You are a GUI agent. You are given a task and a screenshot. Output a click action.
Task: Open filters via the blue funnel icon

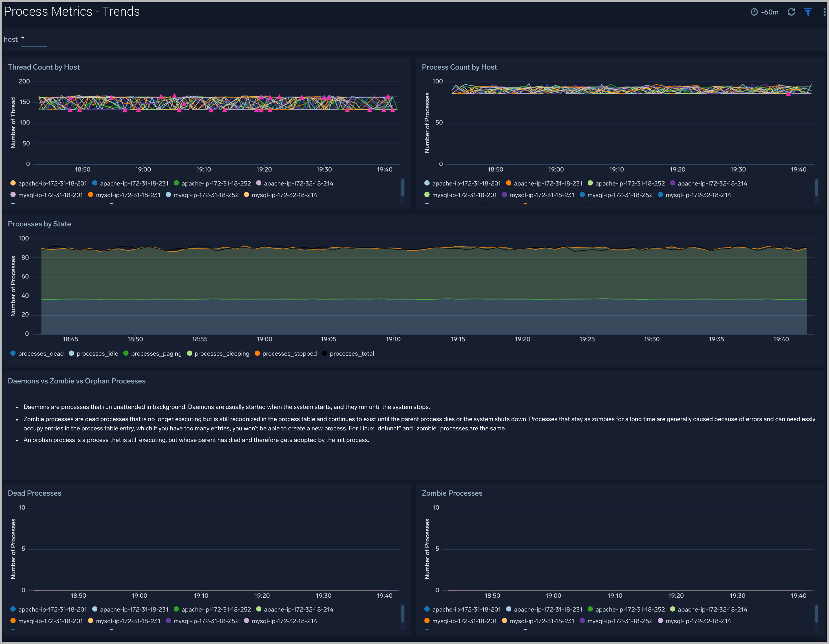point(807,12)
